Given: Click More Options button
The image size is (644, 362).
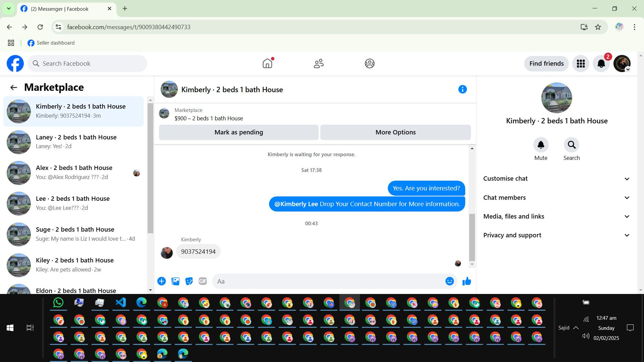Looking at the screenshot, I should click(395, 132).
